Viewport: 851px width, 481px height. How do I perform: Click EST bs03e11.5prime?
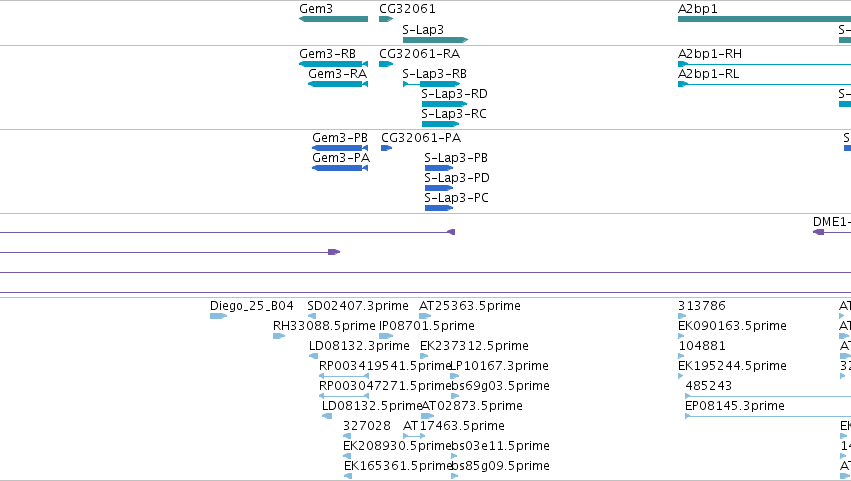(x=455, y=456)
